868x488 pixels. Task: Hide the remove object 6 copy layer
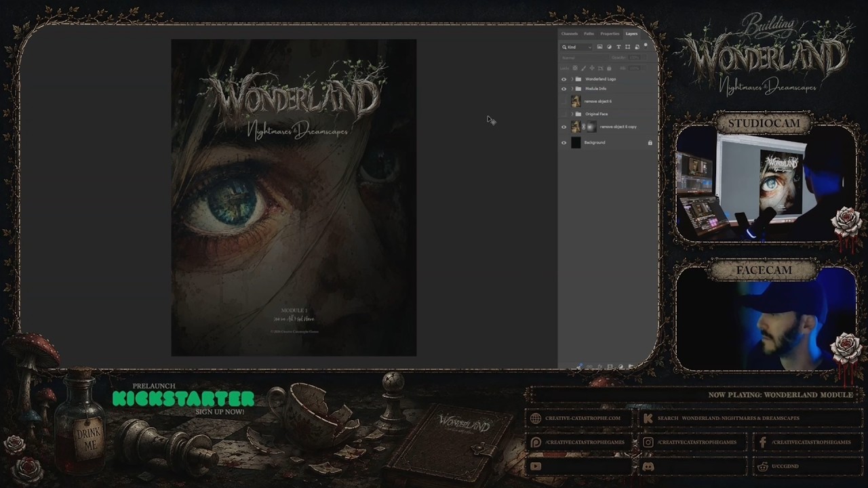coord(564,127)
